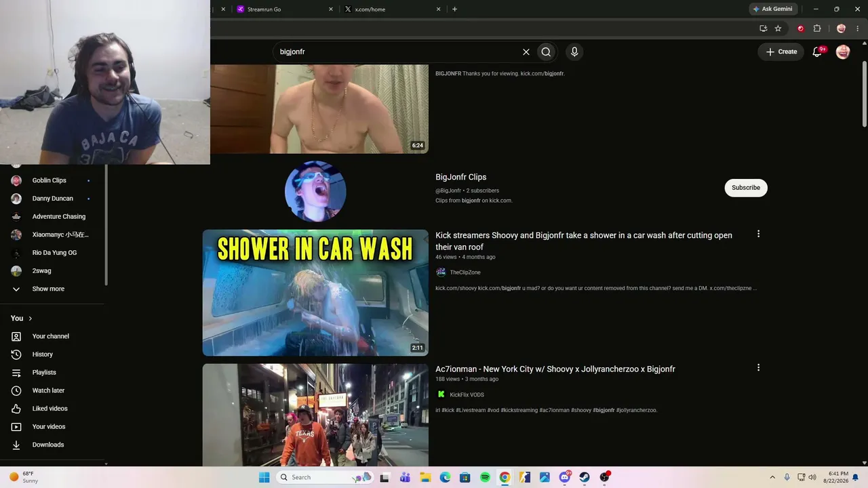Switch to the x.com/home tab
This screenshot has height=488, width=868.
tap(391, 9)
